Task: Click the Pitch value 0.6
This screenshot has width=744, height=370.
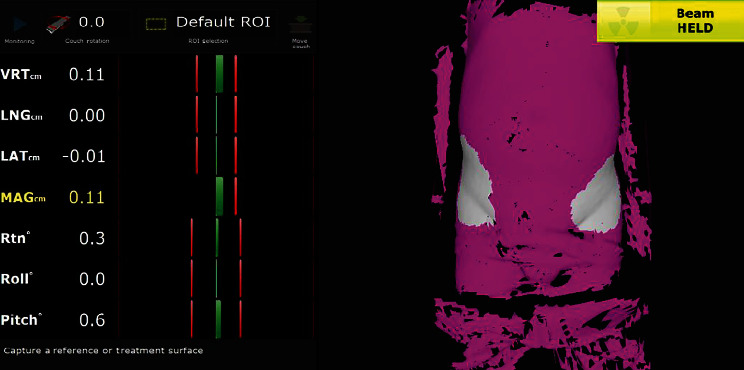Action: [x=92, y=320]
